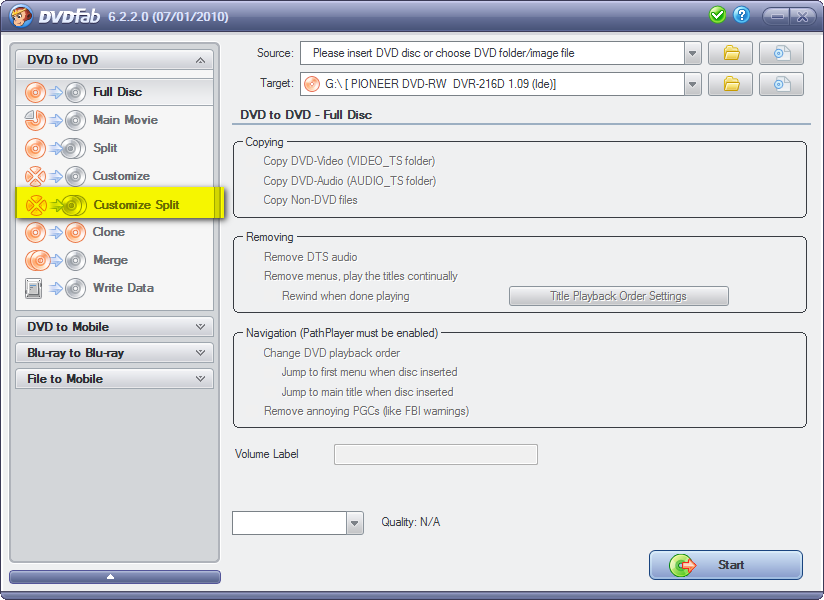This screenshot has height=600, width=824.
Task: Expand the DVD to Mobile section
Action: (x=115, y=327)
